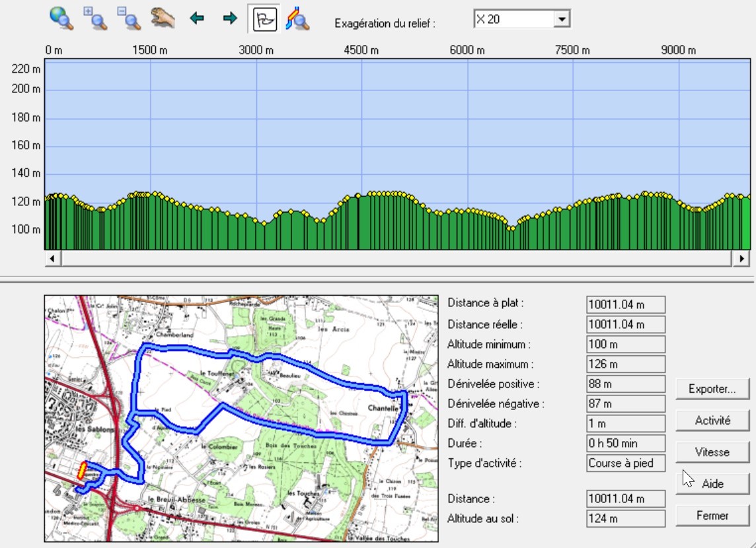Click the profile scrollbar left arrow

coord(53,258)
